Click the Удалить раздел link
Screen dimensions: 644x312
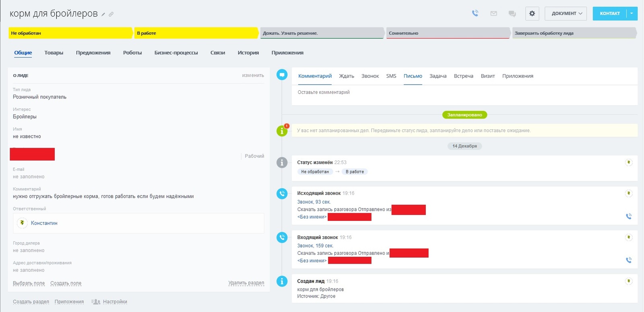tap(246, 283)
